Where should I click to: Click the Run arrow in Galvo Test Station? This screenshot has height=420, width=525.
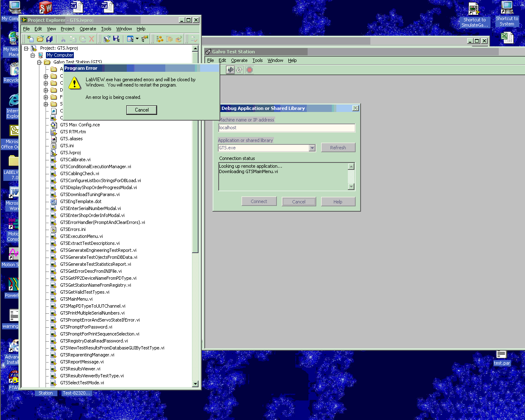(231, 70)
